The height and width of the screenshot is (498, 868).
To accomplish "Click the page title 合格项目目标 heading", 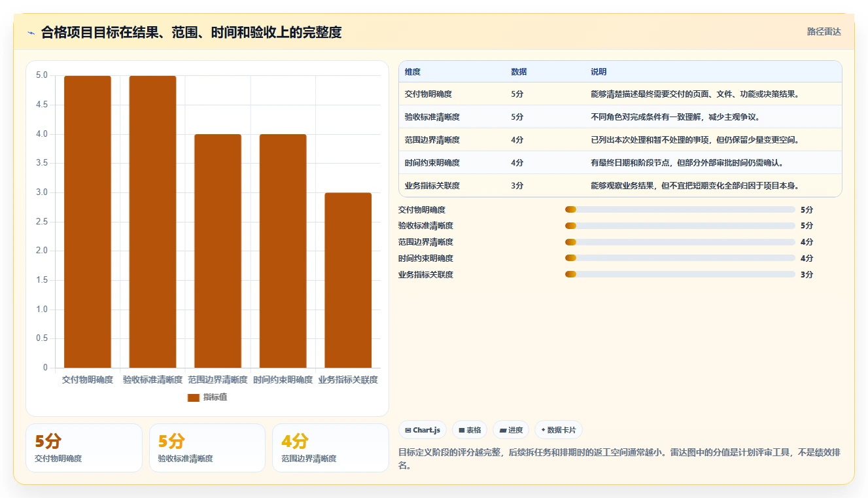I will 191,32.
